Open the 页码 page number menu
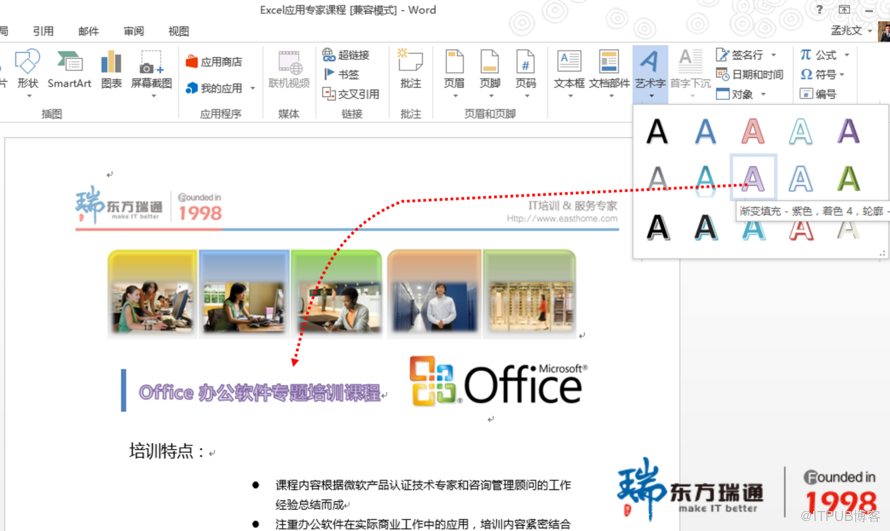 [526, 71]
